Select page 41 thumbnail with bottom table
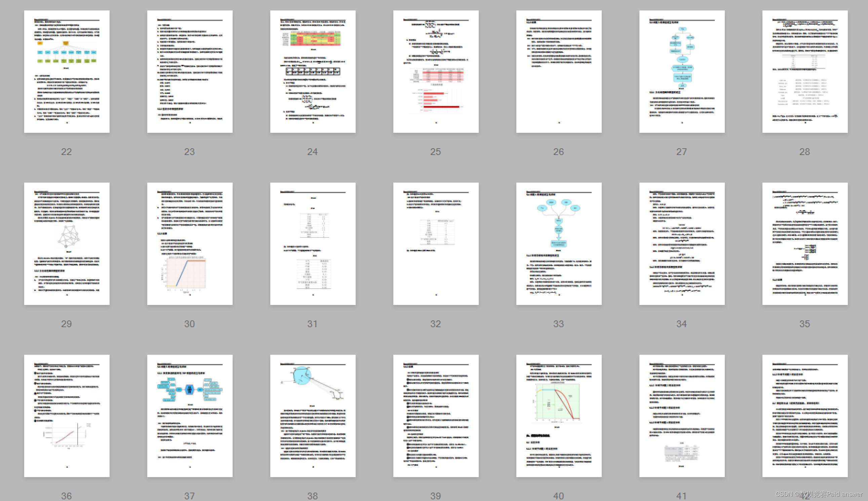Screen dimensions: 868x501 coord(681,416)
